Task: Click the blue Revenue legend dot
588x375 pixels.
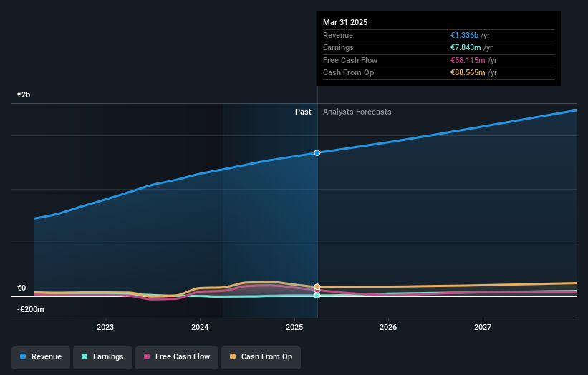Action: tap(23, 356)
